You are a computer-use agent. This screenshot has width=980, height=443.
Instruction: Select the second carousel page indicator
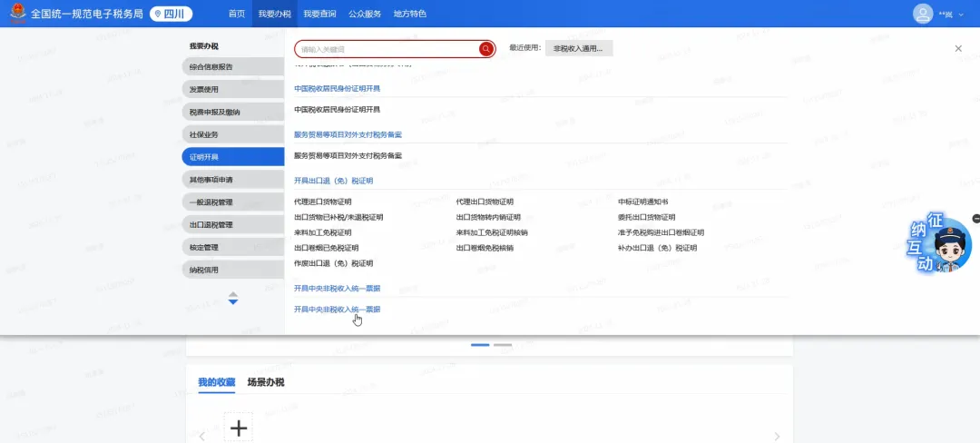pos(503,345)
